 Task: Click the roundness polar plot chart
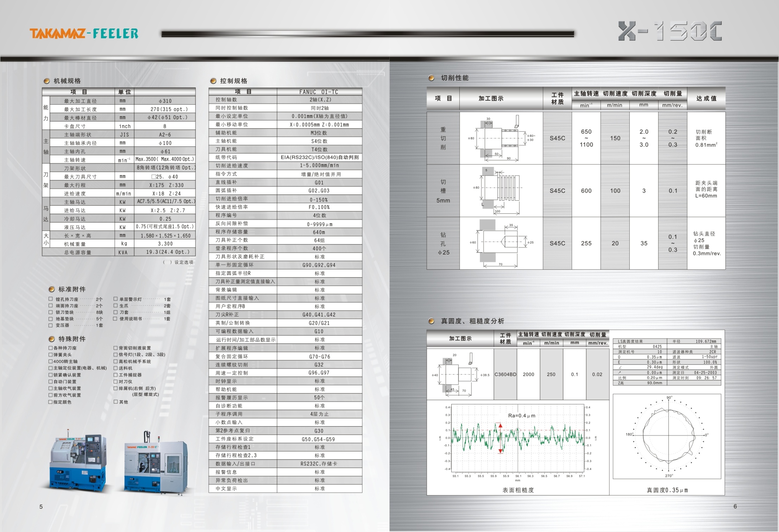pyautogui.click(x=668, y=436)
